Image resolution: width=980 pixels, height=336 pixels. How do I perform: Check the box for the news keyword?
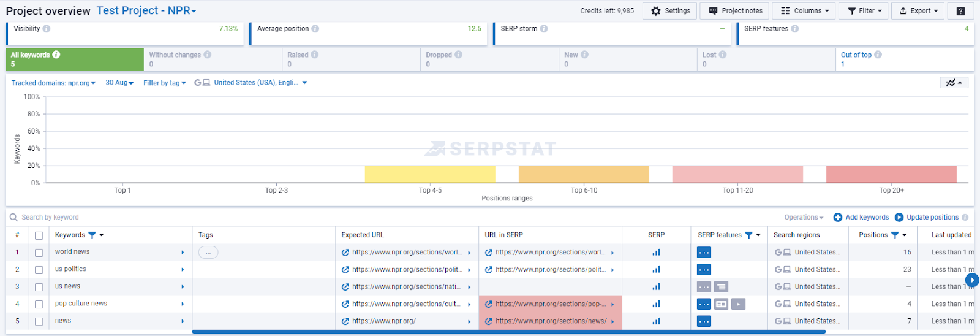coord(39,321)
